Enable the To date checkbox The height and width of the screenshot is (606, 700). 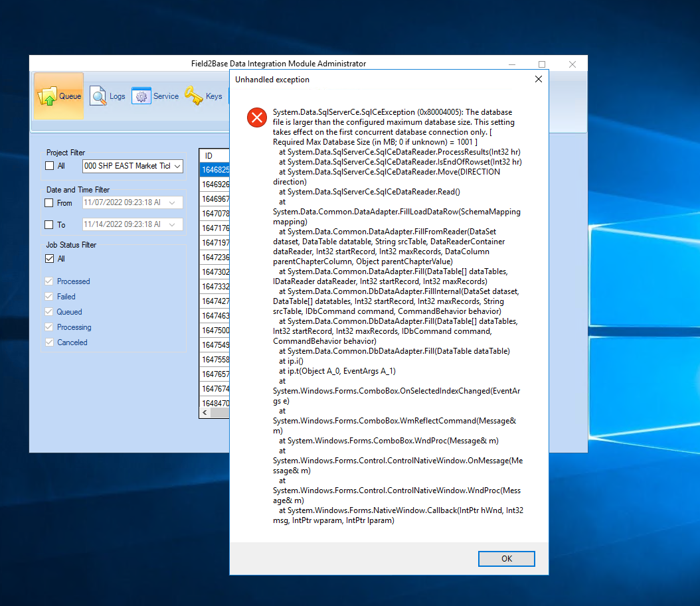(49, 224)
